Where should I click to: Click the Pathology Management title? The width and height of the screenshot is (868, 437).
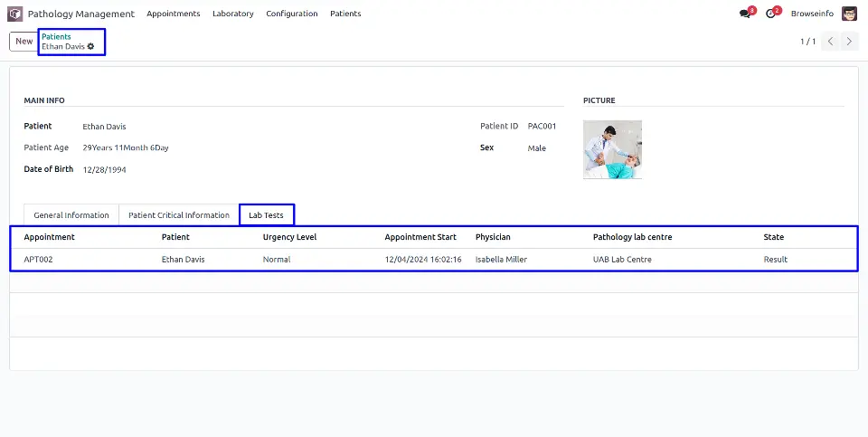pyautogui.click(x=81, y=14)
